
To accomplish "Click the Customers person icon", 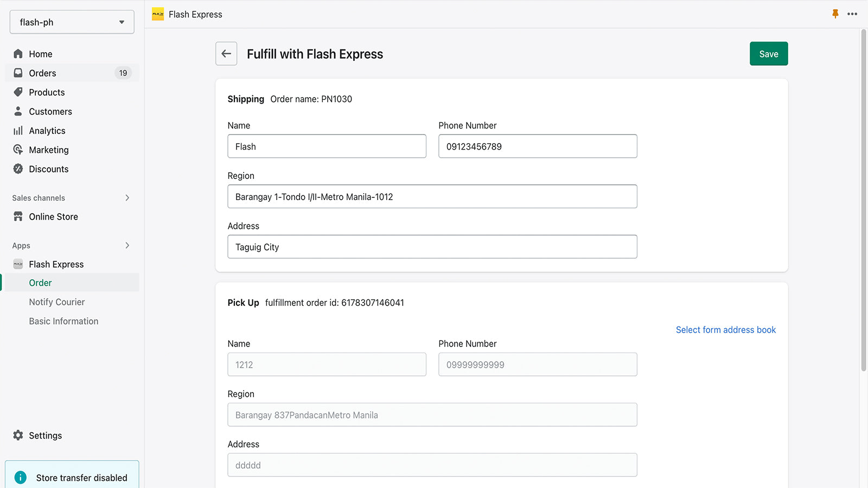I will point(18,111).
